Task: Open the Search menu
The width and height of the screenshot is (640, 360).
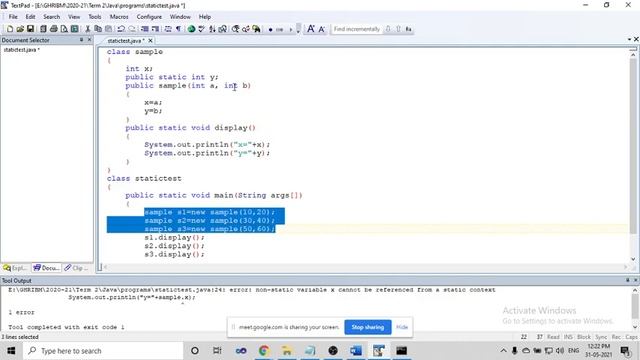Action: pos(51,17)
